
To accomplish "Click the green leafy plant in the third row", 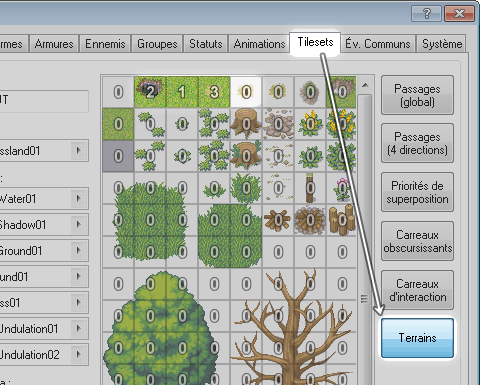I will click(310, 156).
